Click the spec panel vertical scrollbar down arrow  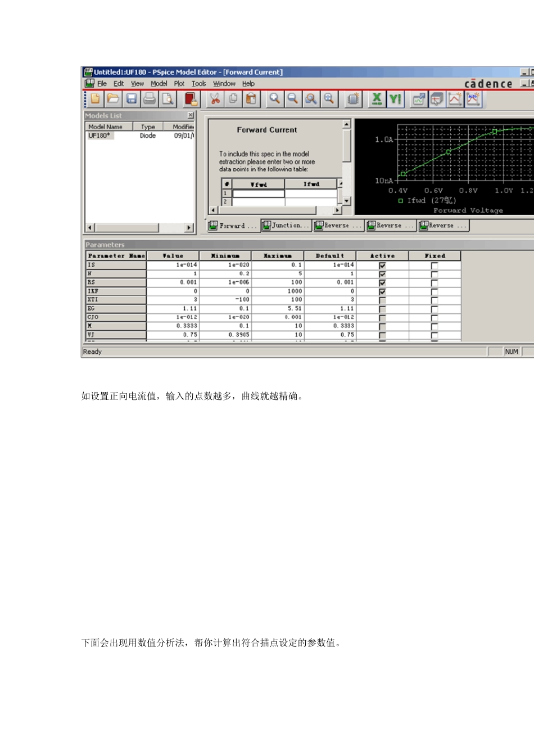[x=347, y=201]
